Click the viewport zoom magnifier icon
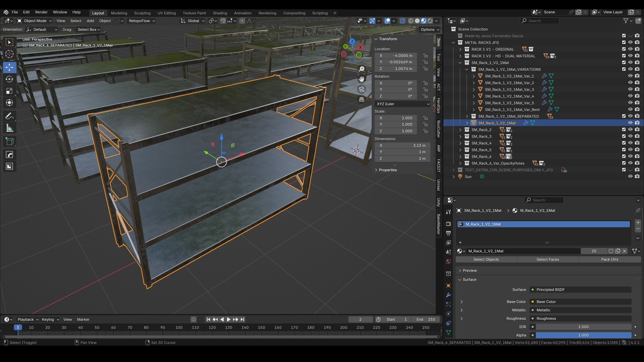Viewport: 644px width, 362px height. pyautogui.click(x=362, y=69)
